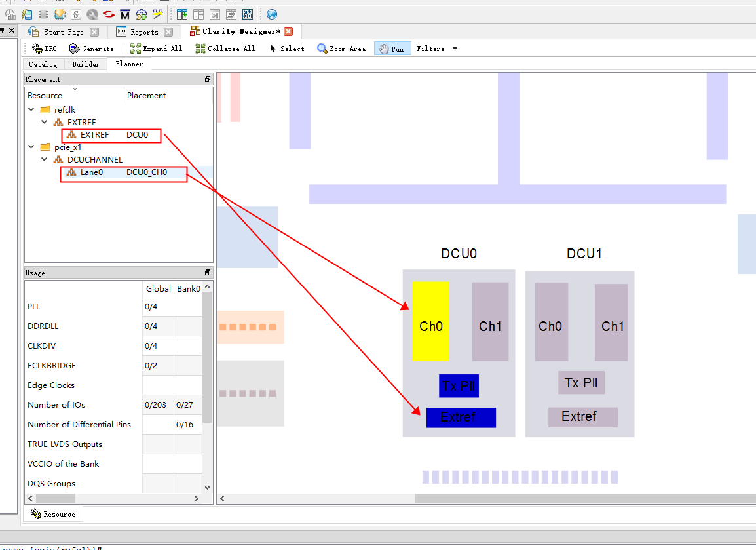The image size is (756, 550).
Task: Open the Filters dropdown
Action: (x=437, y=49)
